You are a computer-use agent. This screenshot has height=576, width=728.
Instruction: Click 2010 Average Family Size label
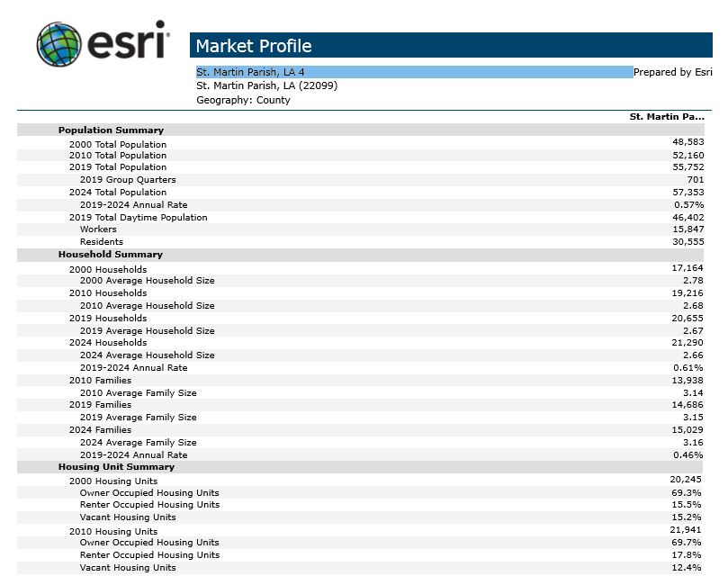click(x=139, y=393)
